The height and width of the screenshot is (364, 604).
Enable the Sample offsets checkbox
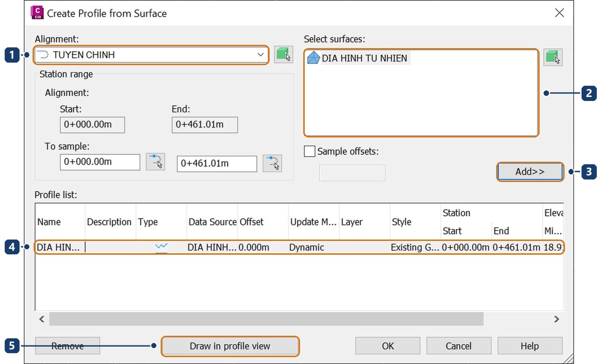click(310, 151)
